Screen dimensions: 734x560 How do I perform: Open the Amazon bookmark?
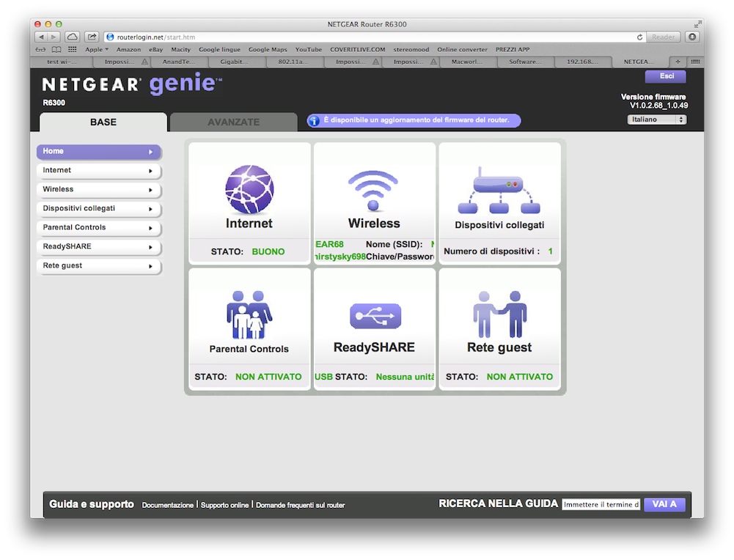(128, 50)
